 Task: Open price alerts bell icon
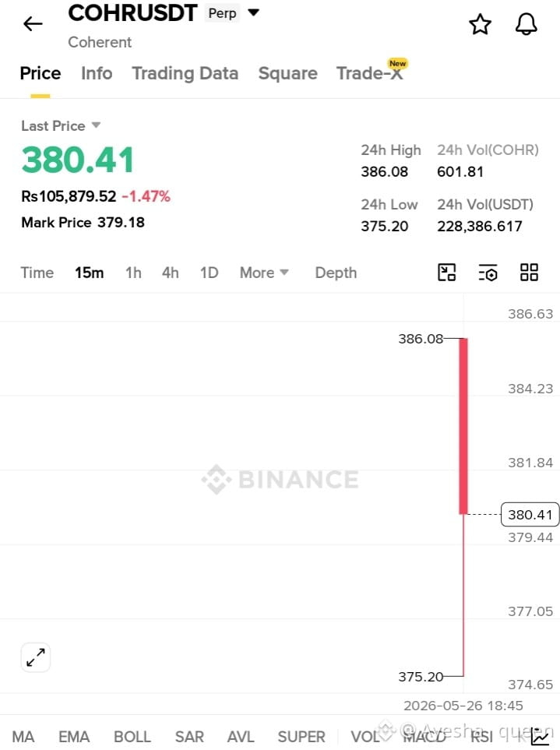(x=526, y=24)
